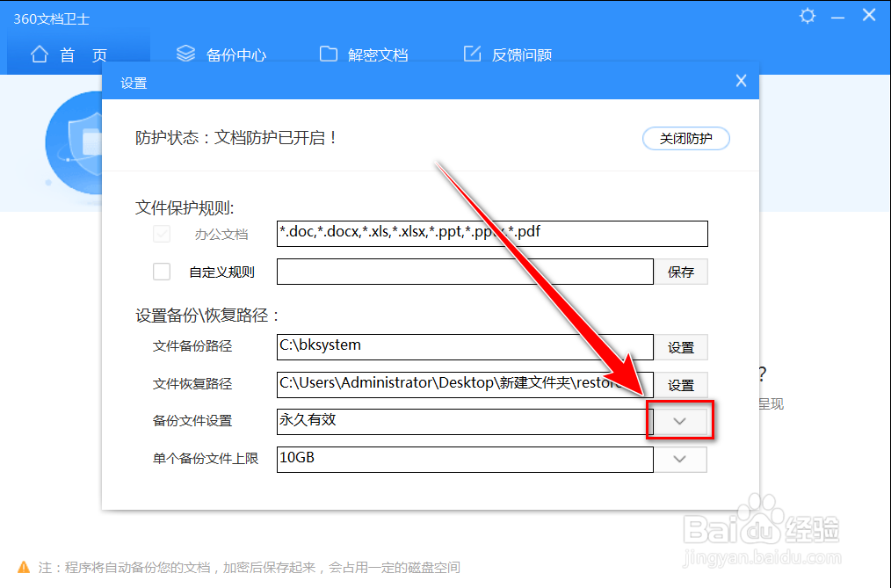Click the 文件保护规则 heading
The image size is (891, 588).
(x=185, y=207)
